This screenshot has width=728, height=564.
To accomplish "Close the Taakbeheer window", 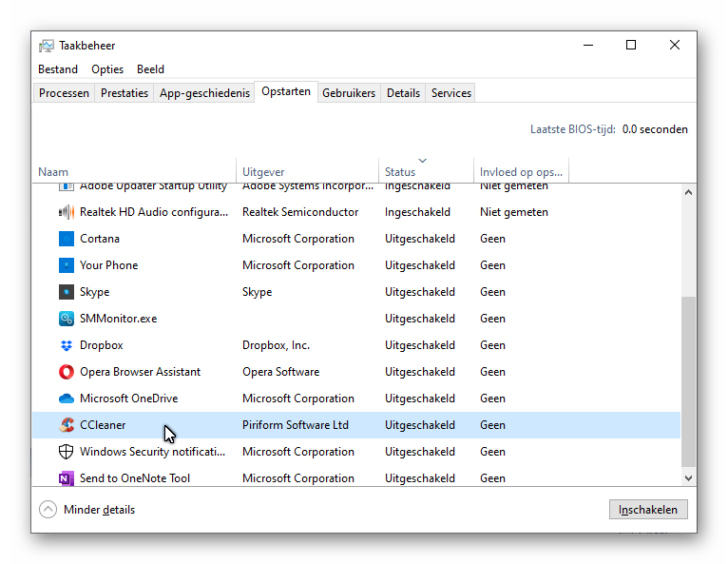I will (x=675, y=45).
